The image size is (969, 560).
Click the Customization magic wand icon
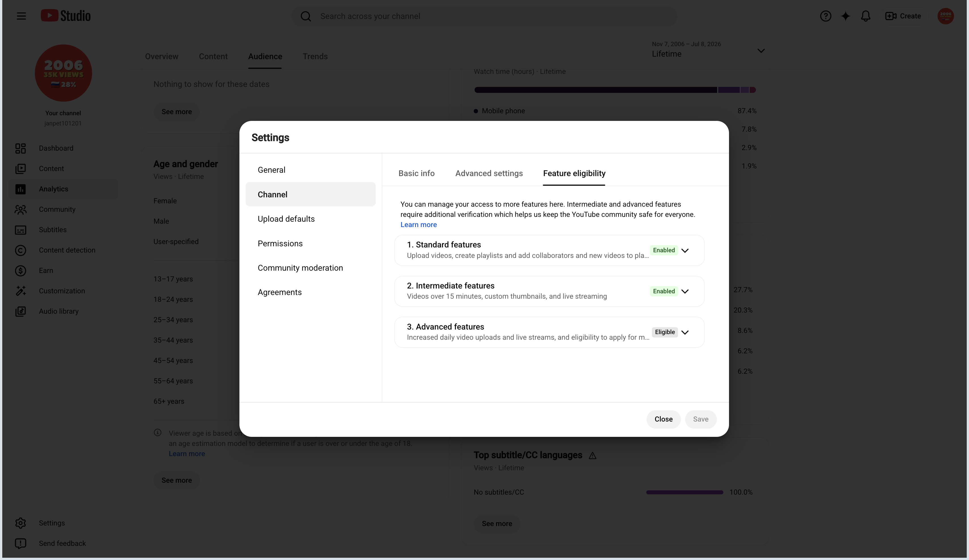tap(20, 291)
